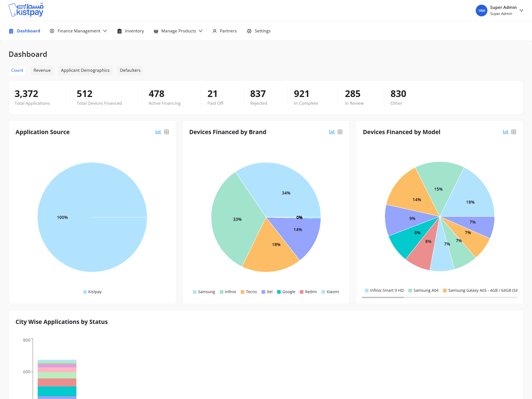The image size is (532, 399).
Task: Switch to the Revenue tab
Action: point(42,70)
